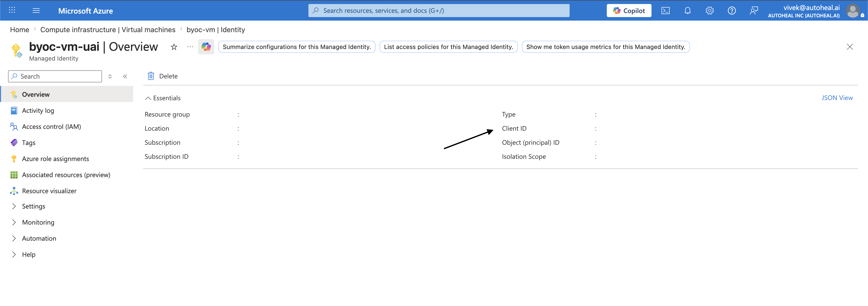
Task: Collapse the sidebar with double chevron
Action: pyautogui.click(x=125, y=76)
